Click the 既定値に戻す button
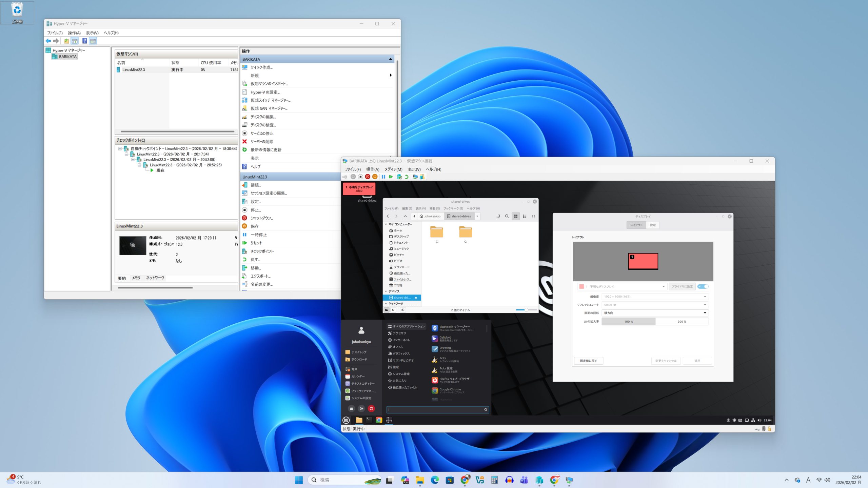Screen dimensions: 868x488 [x=588, y=361]
